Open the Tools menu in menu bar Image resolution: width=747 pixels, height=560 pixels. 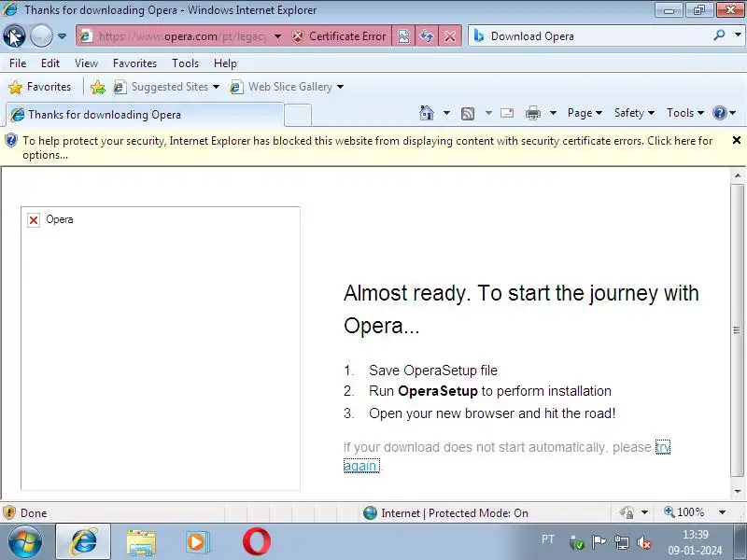185,63
